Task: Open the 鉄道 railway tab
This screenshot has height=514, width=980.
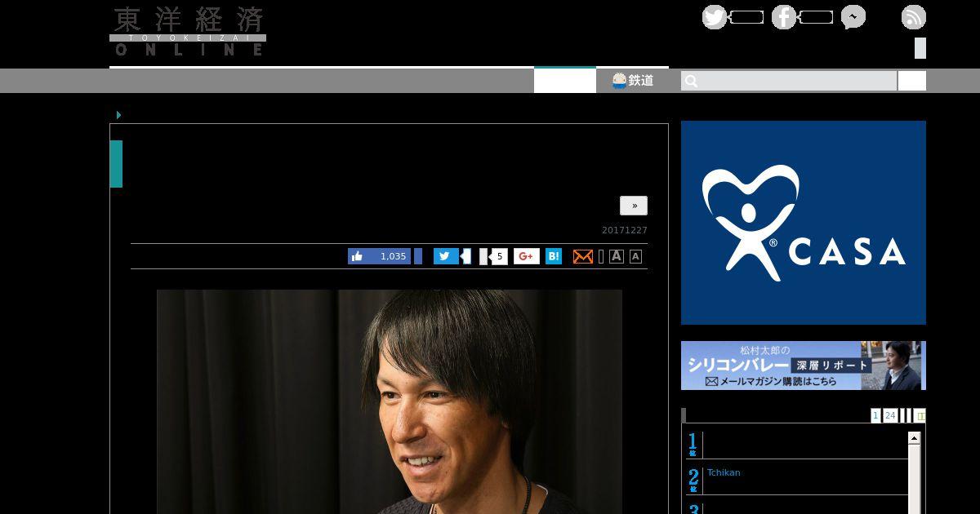Action: pyautogui.click(x=633, y=81)
